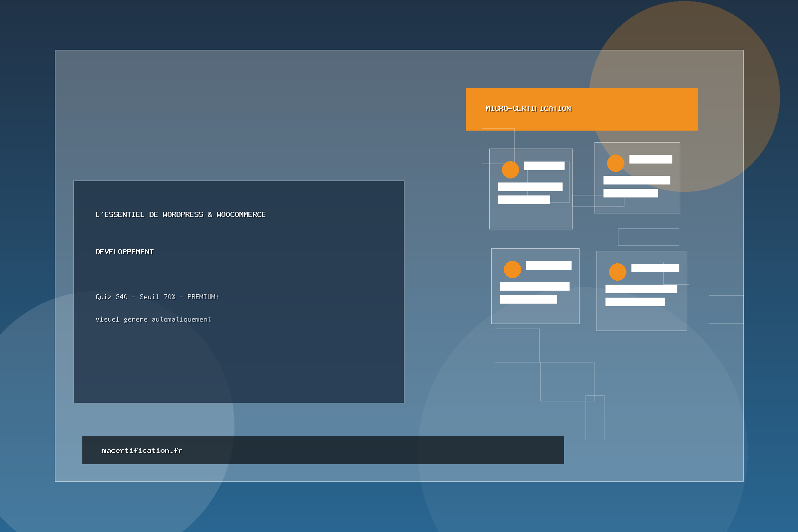798x532 pixels.
Task: Expand the wide outlined rectangle between the card rows
Action: point(648,236)
